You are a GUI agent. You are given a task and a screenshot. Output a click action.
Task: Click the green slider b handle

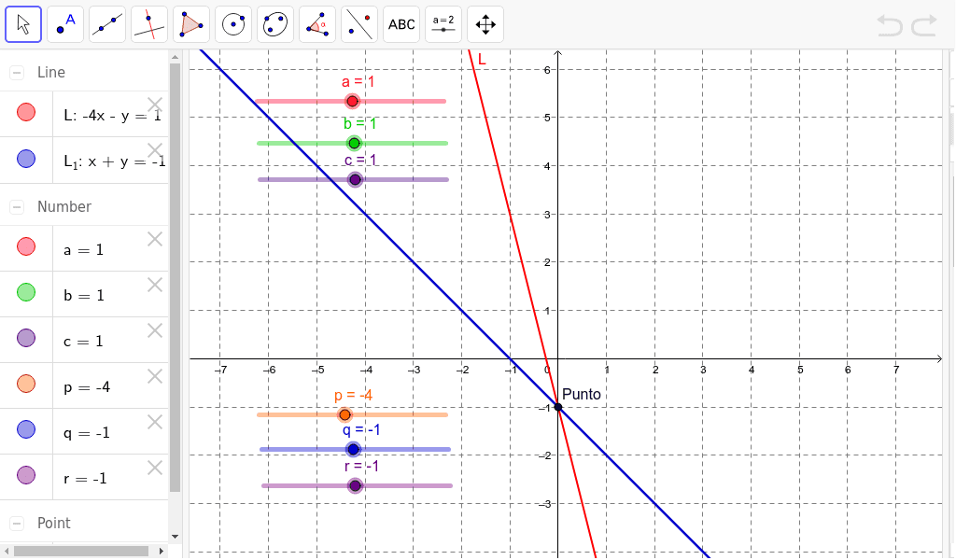pos(354,143)
